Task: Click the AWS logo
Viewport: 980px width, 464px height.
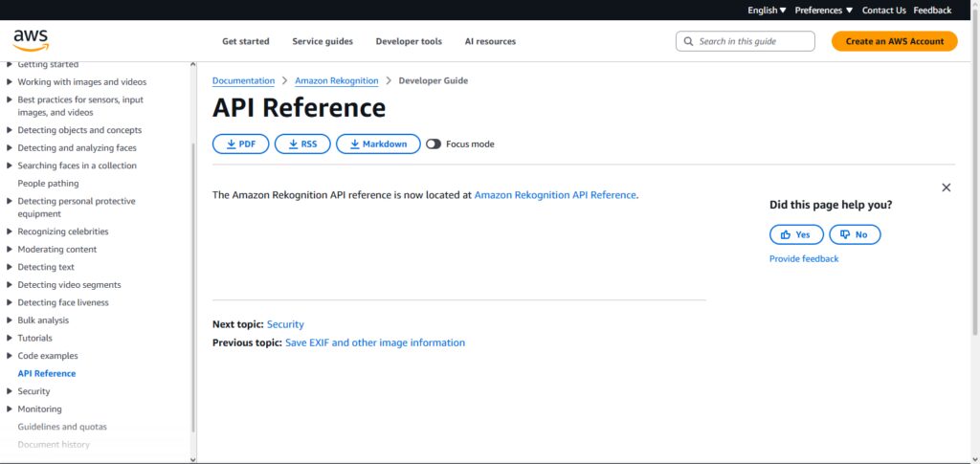Action: 31,41
